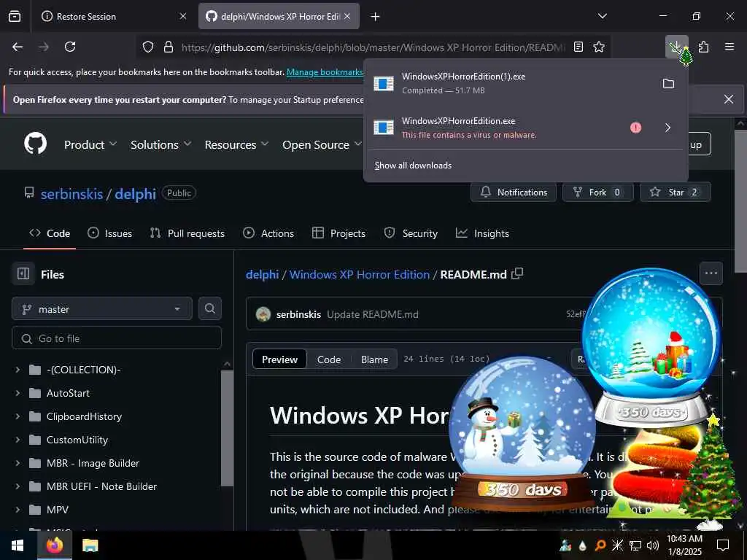The image size is (747, 560).
Task: Open the Firefox application menu hamburger icon
Action: [x=729, y=47]
